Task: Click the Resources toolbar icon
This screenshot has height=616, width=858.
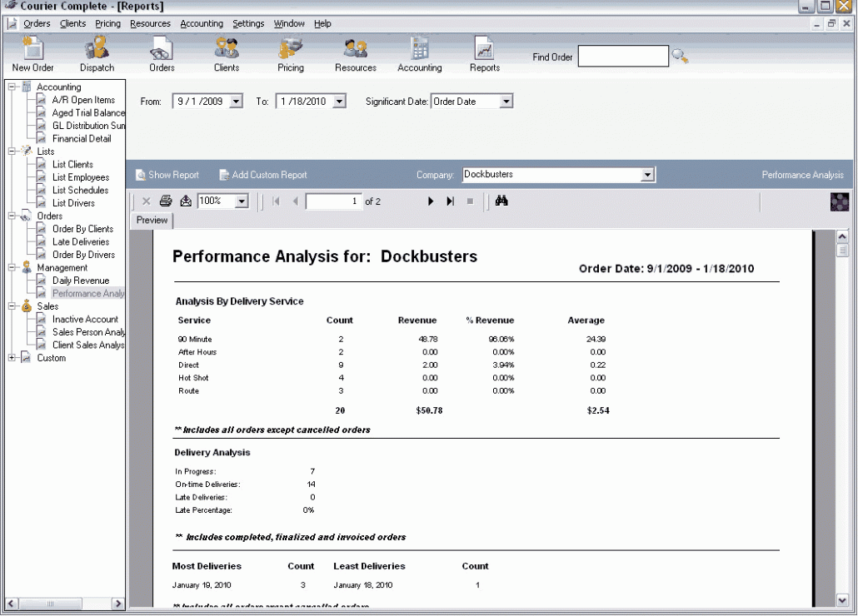Action: [x=356, y=52]
